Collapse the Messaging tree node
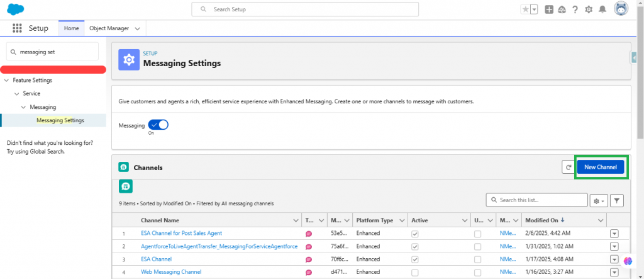Image resolution: width=644 pixels, height=279 pixels. click(24, 107)
